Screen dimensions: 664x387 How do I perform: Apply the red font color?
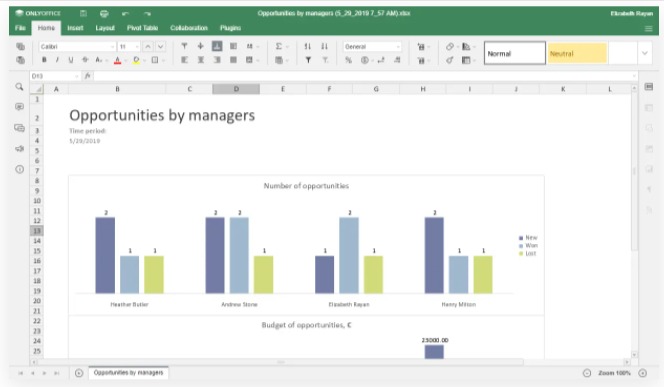[118, 60]
